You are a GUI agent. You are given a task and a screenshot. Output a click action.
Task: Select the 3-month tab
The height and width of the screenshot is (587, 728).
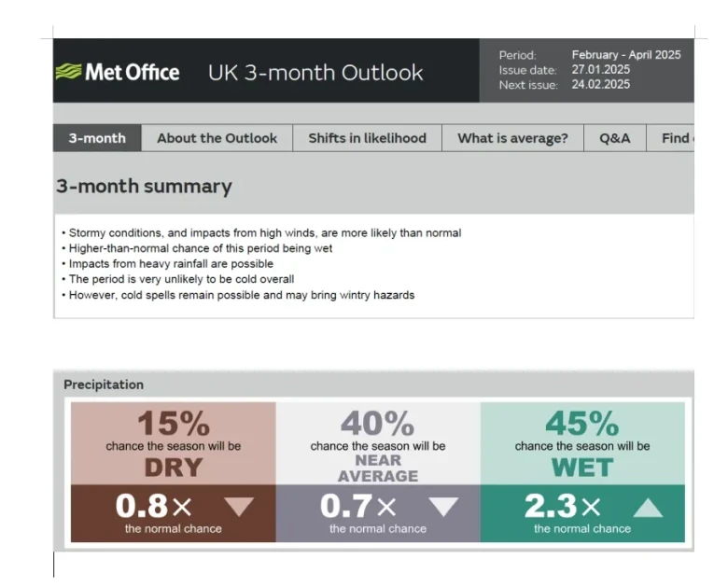pos(97,138)
